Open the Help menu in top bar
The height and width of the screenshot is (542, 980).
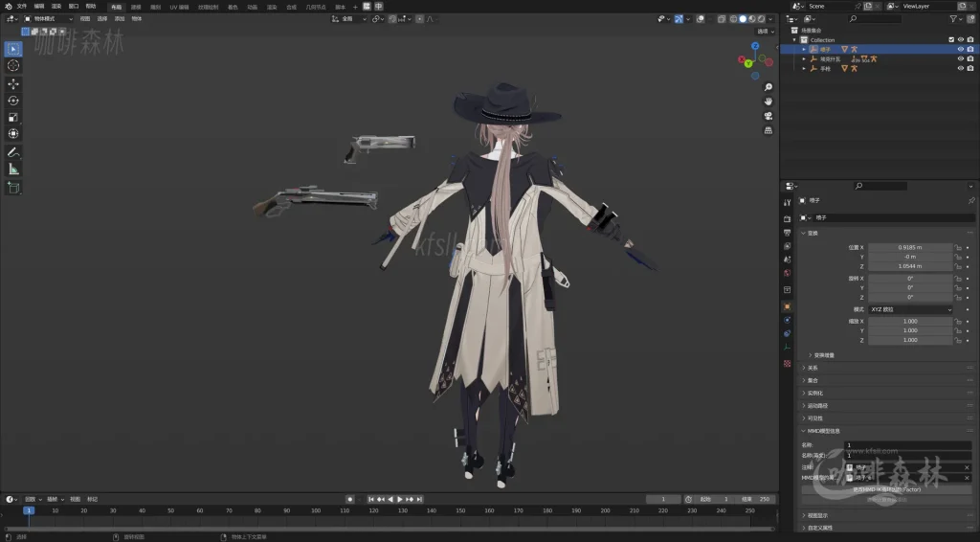pyautogui.click(x=91, y=7)
